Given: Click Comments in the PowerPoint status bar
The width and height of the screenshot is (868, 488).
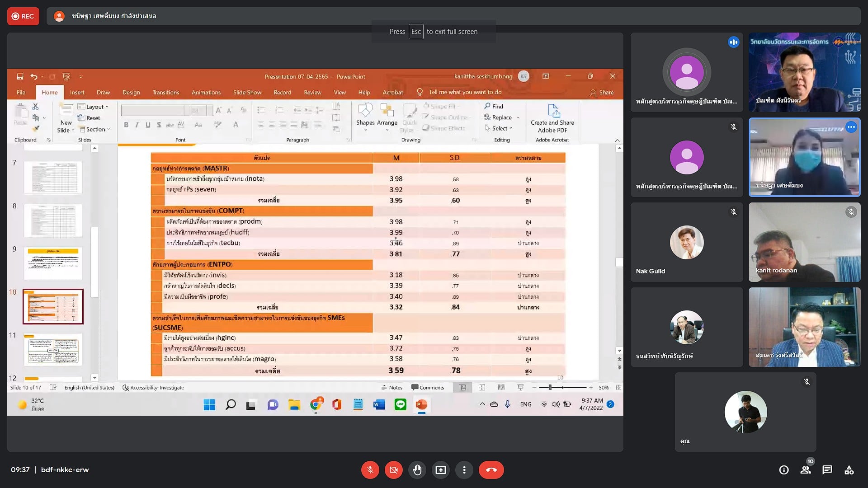Looking at the screenshot, I should (428, 387).
